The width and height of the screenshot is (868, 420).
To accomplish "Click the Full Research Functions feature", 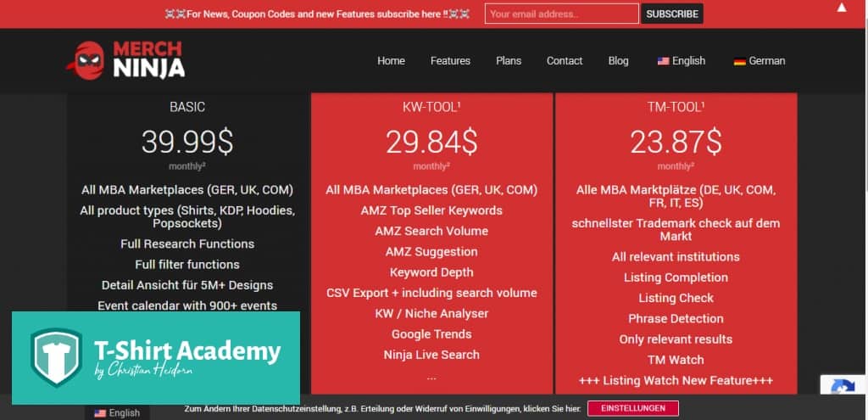I will coord(187,244).
